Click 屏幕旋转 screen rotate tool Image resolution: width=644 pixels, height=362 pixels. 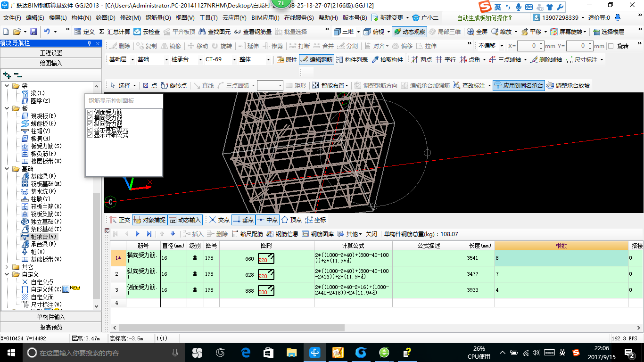(x=568, y=32)
